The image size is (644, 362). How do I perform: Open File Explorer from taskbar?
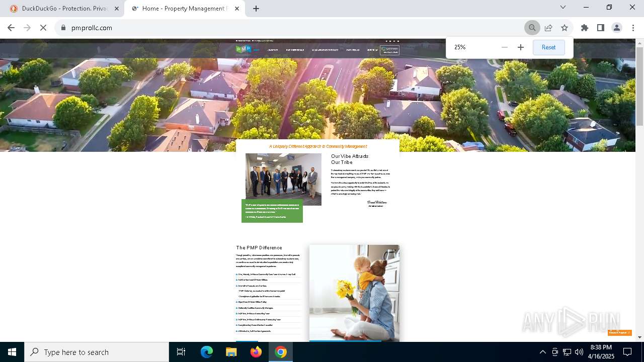[x=231, y=352]
